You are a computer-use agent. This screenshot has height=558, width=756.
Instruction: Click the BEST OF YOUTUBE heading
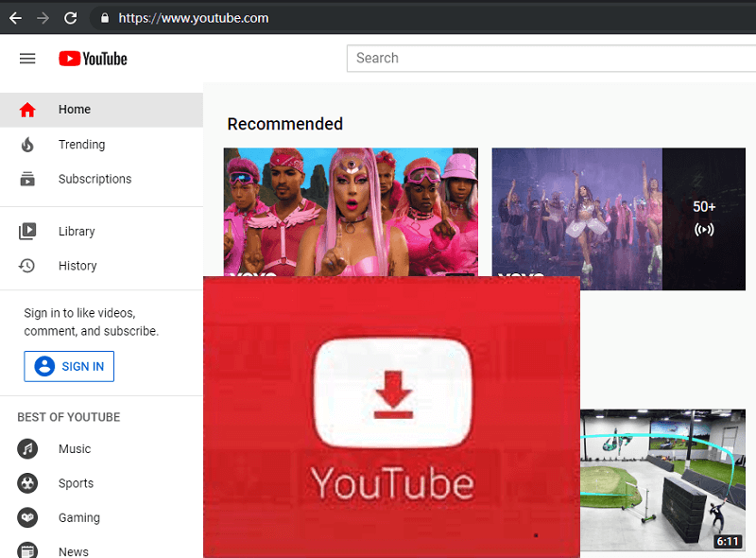(x=68, y=417)
